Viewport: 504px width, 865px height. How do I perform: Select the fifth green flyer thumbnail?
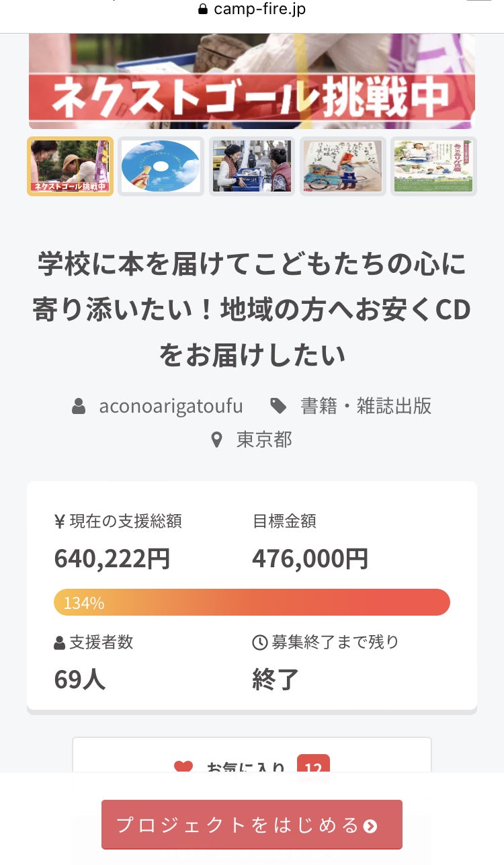433,167
